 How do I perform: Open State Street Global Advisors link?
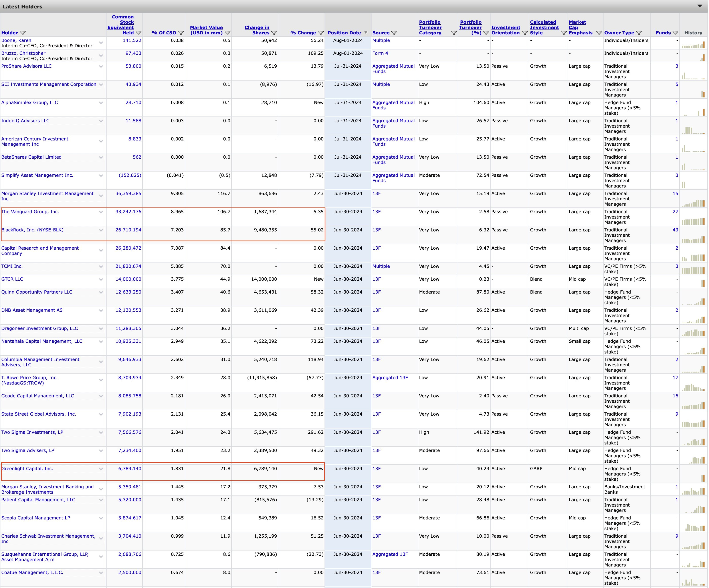pyautogui.click(x=38, y=414)
